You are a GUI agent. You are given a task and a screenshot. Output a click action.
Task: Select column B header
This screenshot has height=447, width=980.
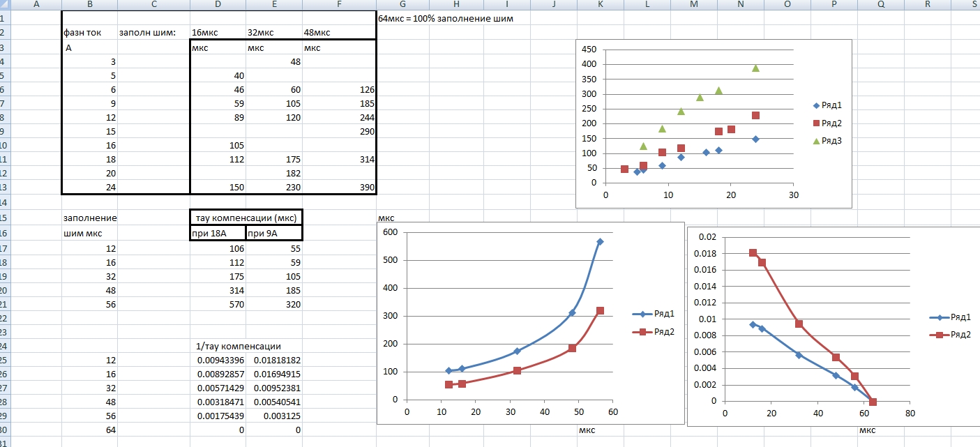(90, 5)
